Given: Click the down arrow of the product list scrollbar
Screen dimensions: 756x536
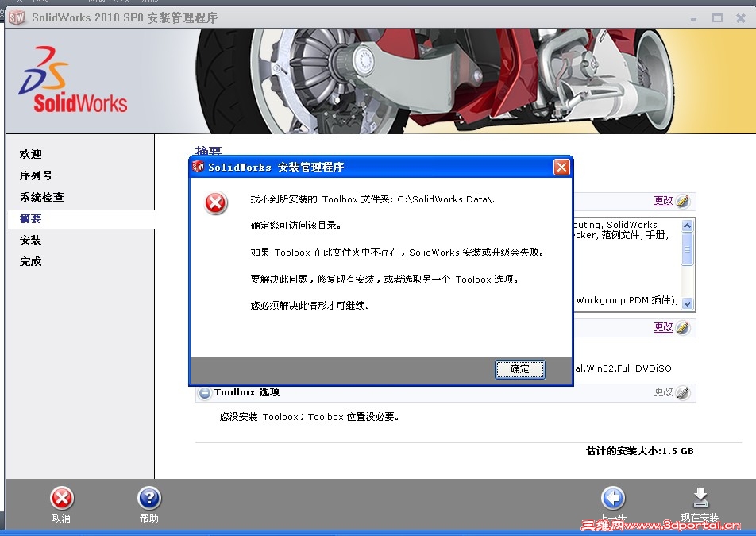Looking at the screenshot, I should click(x=688, y=303).
